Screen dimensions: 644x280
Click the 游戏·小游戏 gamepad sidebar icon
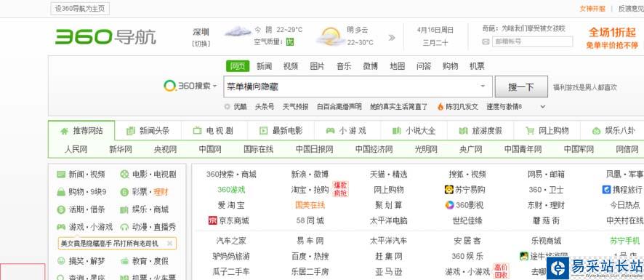point(61,227)
